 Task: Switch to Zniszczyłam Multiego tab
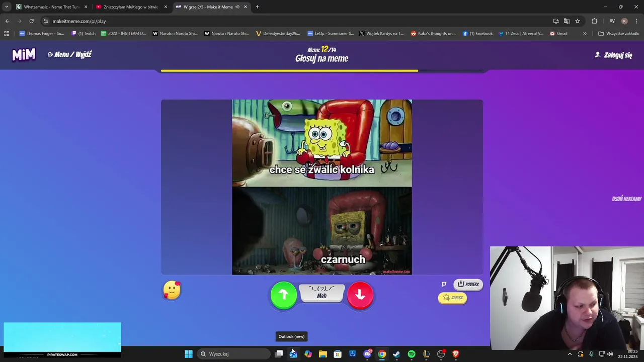tap(131, 7)
